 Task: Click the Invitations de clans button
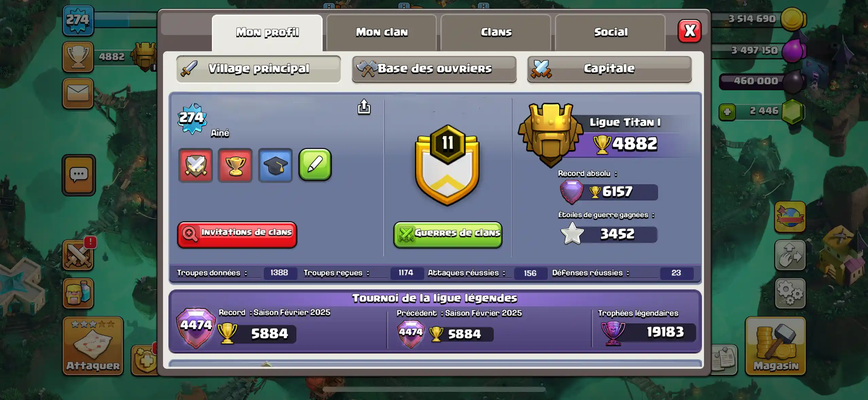[x=237, y=234]
